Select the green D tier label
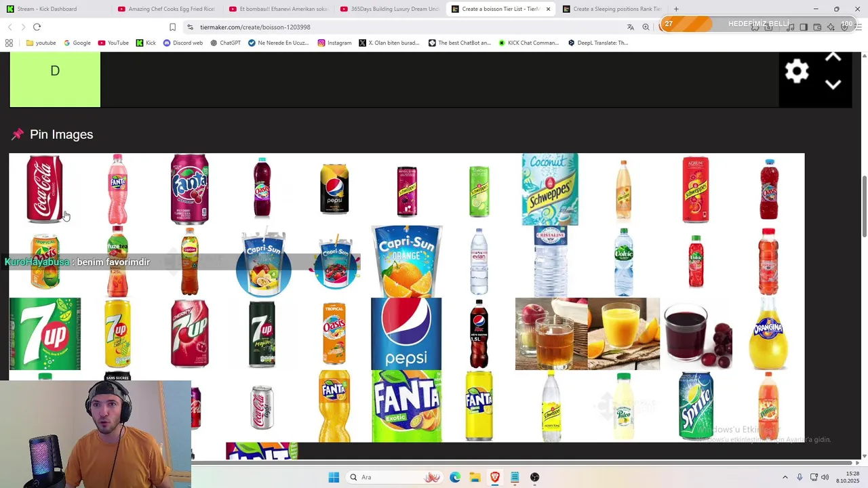Screen dimensions: 868x488 point(55,79)
